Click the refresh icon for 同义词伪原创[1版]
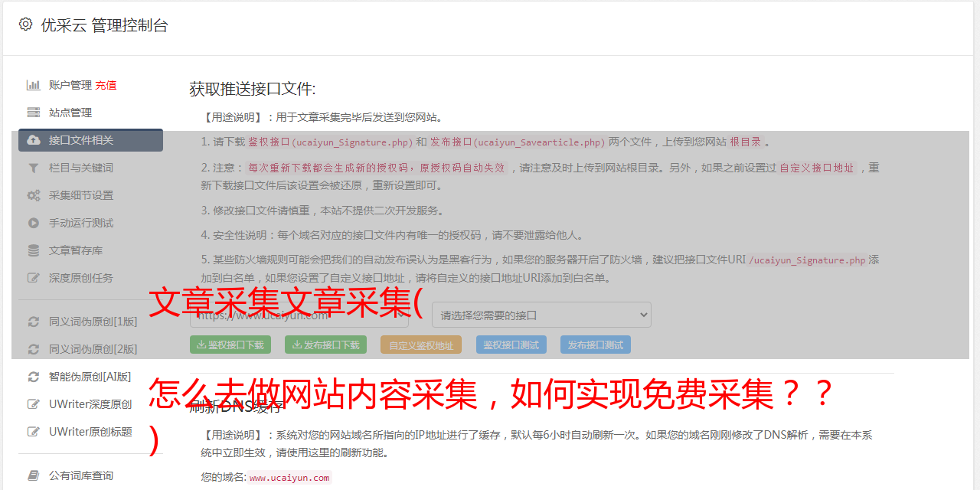980x490 pixels. [34, 322]
